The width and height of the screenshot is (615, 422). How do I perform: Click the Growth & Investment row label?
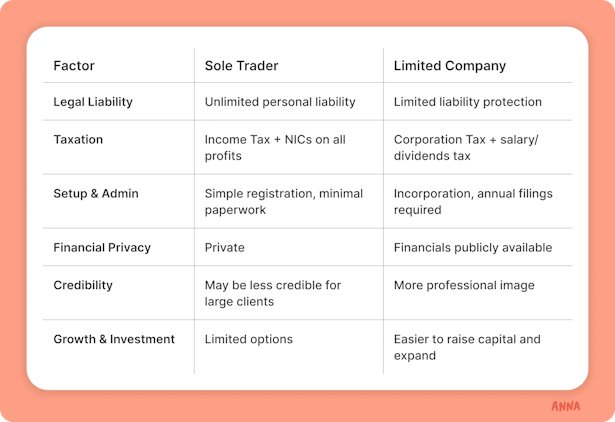pos(114,339)
